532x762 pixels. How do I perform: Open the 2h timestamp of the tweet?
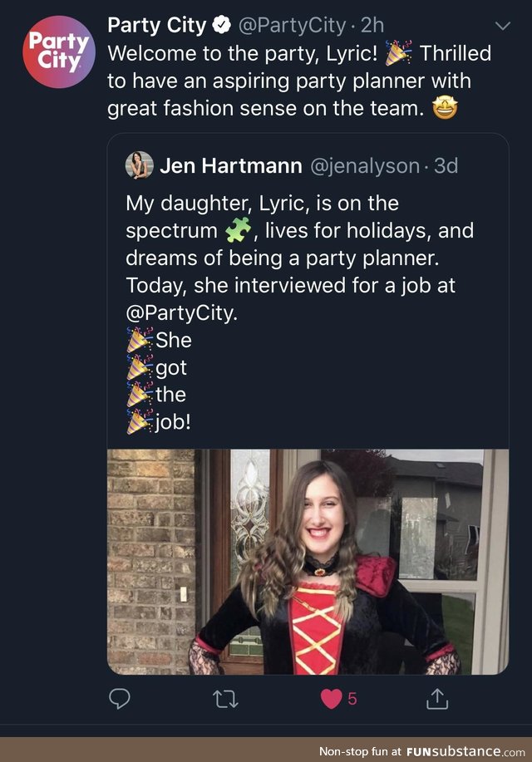pos(372,25)
